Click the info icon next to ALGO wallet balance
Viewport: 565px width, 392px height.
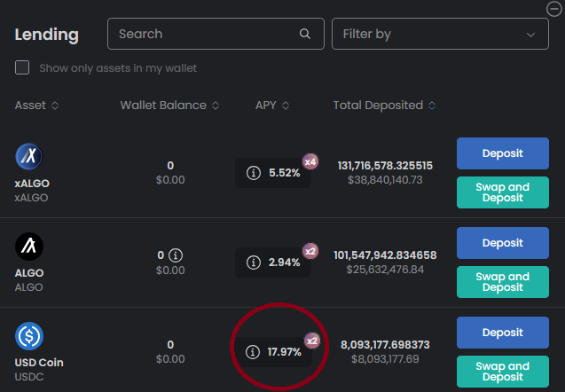176,255
